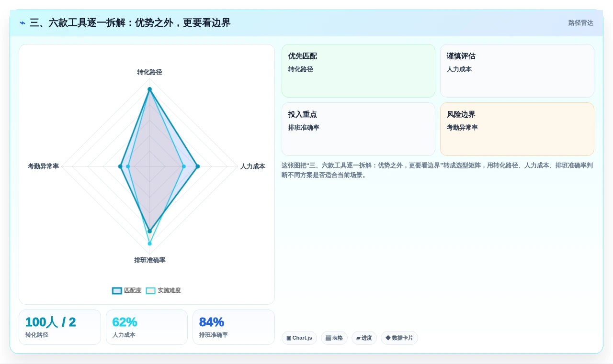Click the 实施难度 legend color box

coord(150,290)
